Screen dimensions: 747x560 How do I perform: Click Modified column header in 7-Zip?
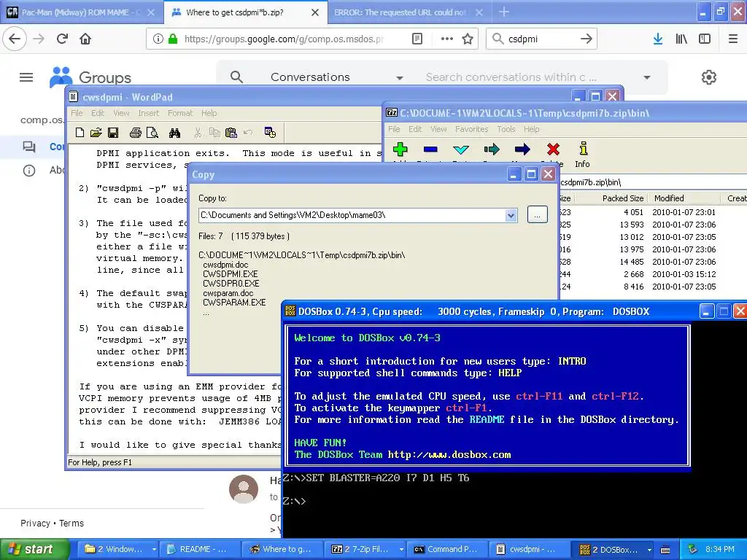coord(669,198)
